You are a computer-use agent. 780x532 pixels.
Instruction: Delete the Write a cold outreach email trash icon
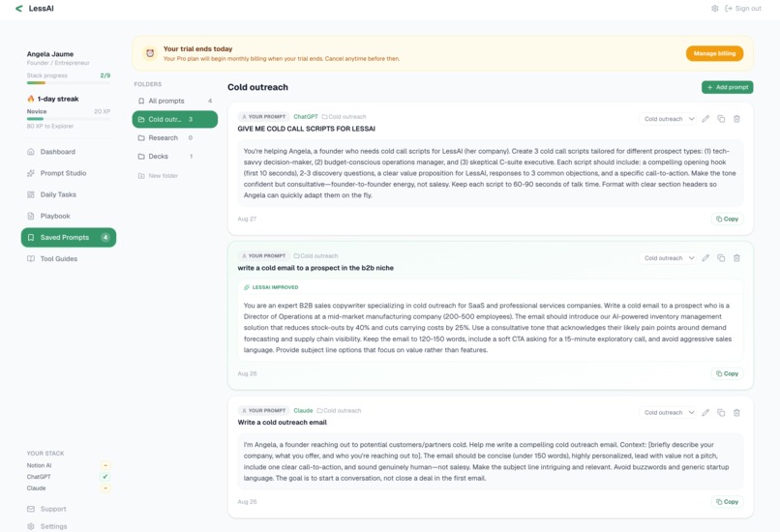[736, 413]
